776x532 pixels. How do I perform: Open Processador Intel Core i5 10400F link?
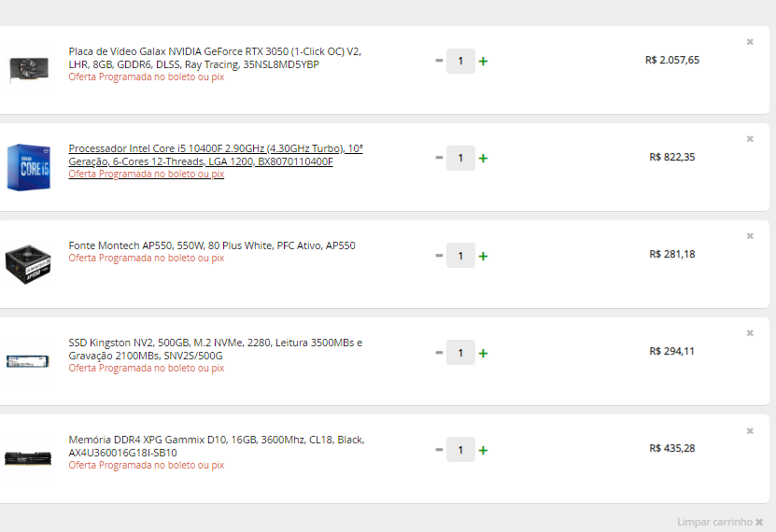point(216,155)
